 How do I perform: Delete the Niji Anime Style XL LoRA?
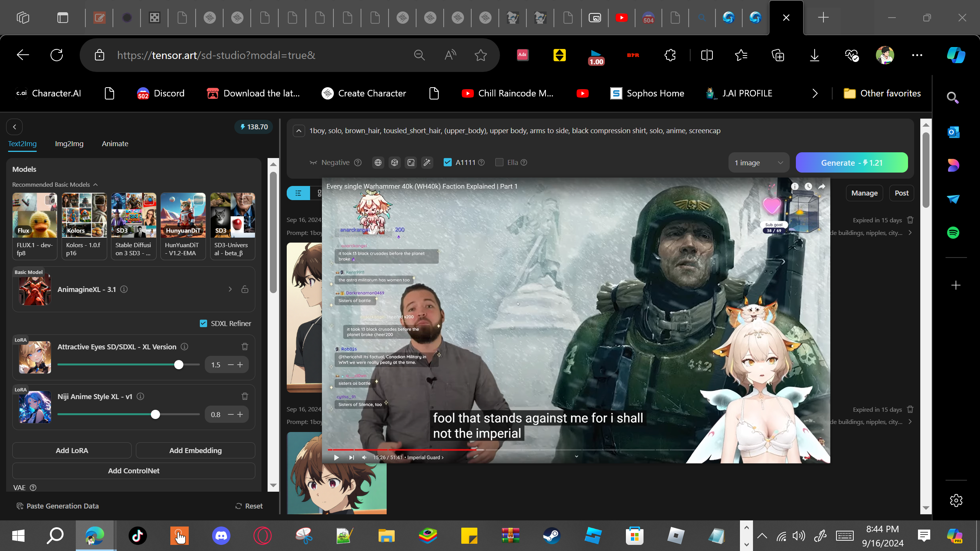[245, 396]
